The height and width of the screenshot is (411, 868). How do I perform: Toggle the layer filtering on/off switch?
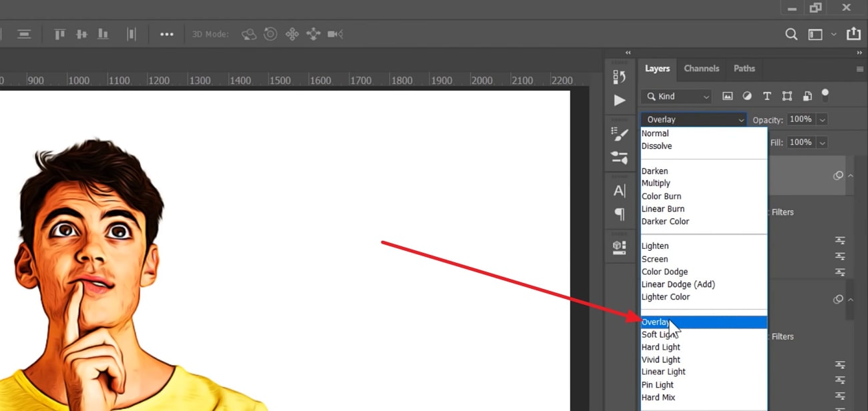[825, 93]
